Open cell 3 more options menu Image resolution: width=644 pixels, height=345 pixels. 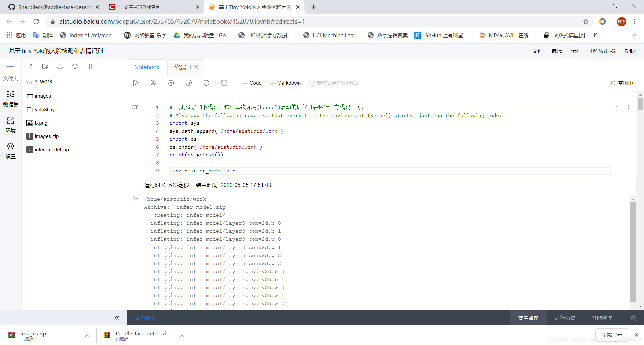[629, 107]
